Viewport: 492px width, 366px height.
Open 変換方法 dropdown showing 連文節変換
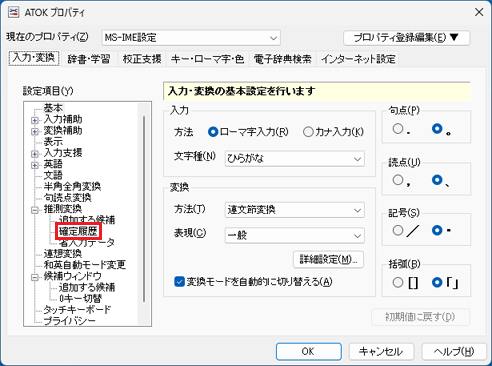point(295,210)
